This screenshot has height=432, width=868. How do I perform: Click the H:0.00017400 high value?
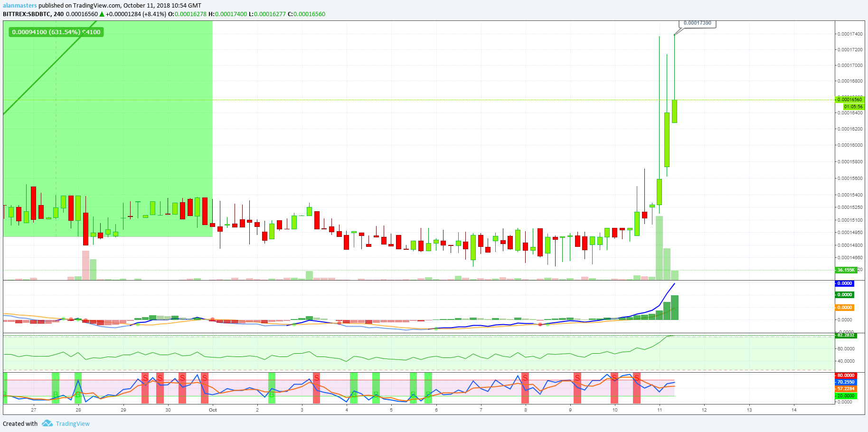pyautogui.click(x=228, y=14)
